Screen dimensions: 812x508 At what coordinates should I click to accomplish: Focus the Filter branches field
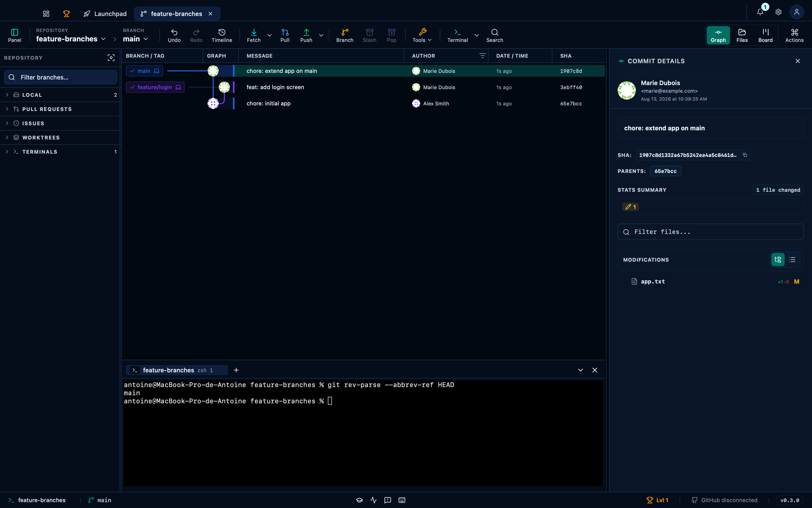61,77
